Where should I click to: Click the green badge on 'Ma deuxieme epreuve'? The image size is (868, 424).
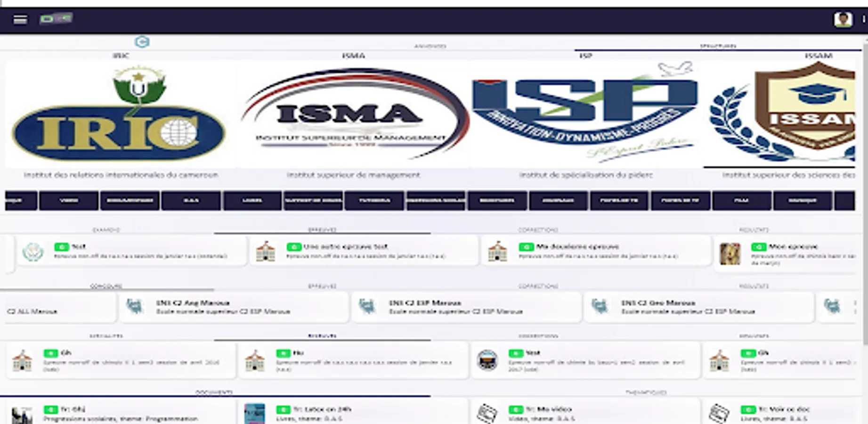(x=526, y=247)
